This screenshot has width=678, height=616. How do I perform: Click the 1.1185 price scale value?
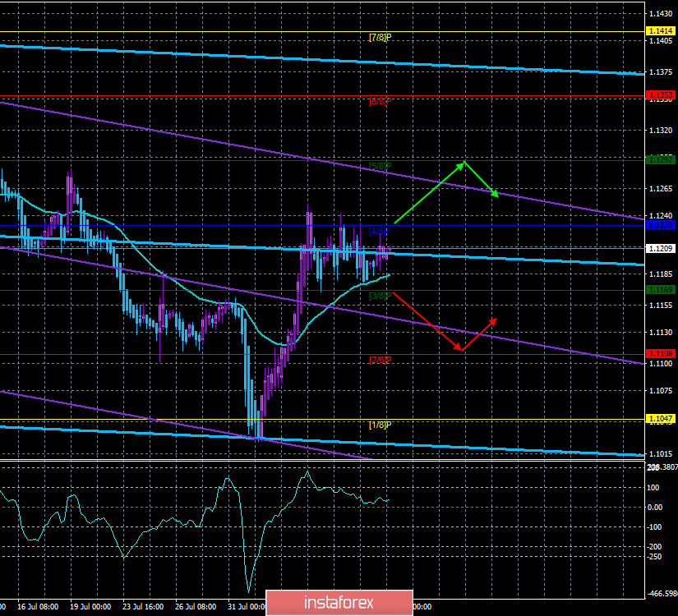(x=661, y=274)
